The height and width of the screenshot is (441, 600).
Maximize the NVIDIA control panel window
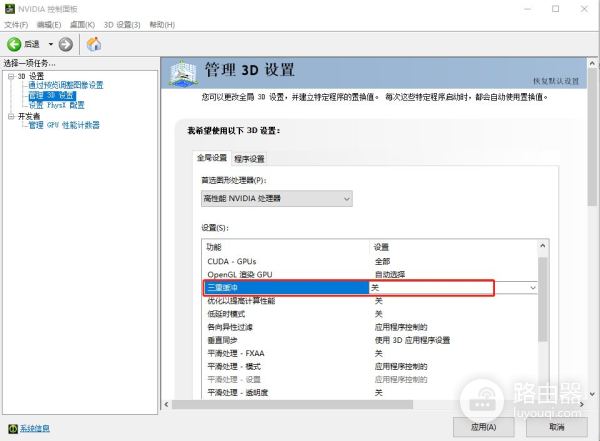pyautogui.click(x=555, y=8)
